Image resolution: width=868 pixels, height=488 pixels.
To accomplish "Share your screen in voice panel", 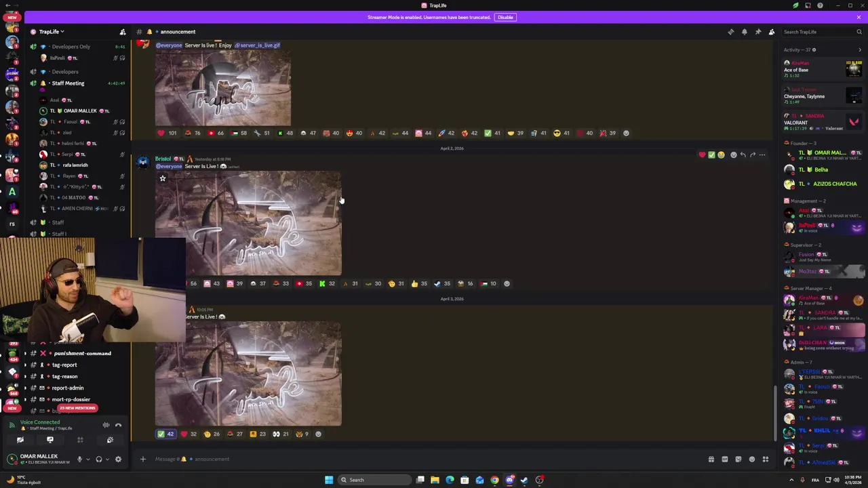I will click(50, 440).
